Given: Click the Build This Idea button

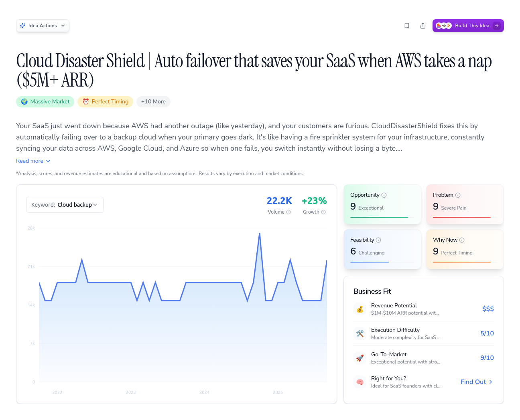Looking at the screenshot, I should tap(468, 26).
